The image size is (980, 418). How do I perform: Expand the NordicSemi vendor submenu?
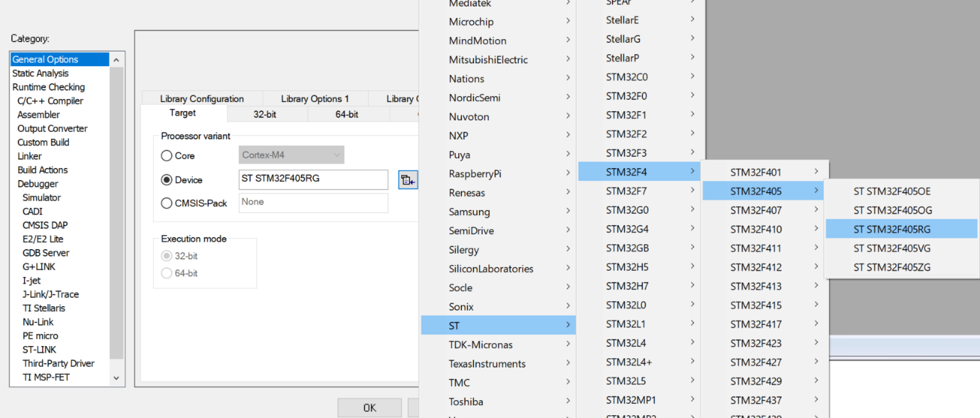coord(498,98)
